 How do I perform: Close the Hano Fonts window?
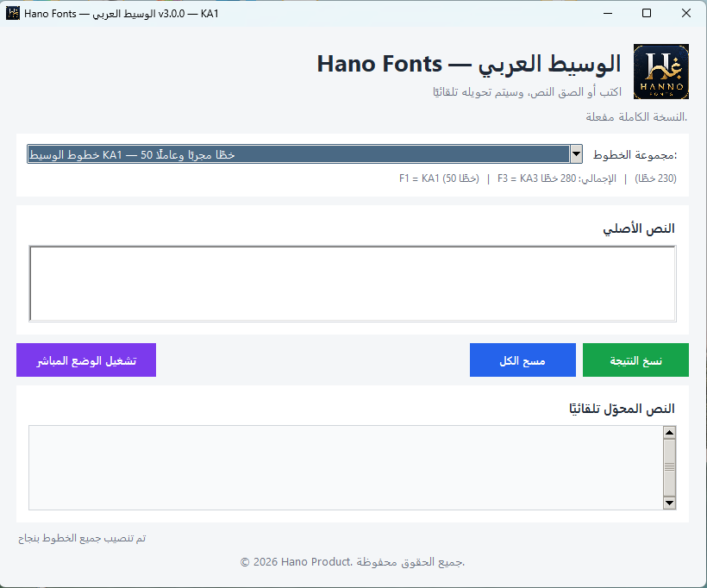coord(686,13)
